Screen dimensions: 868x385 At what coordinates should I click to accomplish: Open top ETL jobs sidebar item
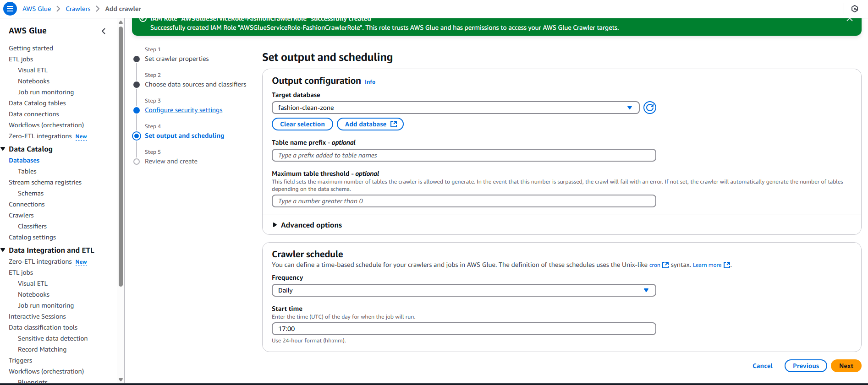click(x=21, y=59)
